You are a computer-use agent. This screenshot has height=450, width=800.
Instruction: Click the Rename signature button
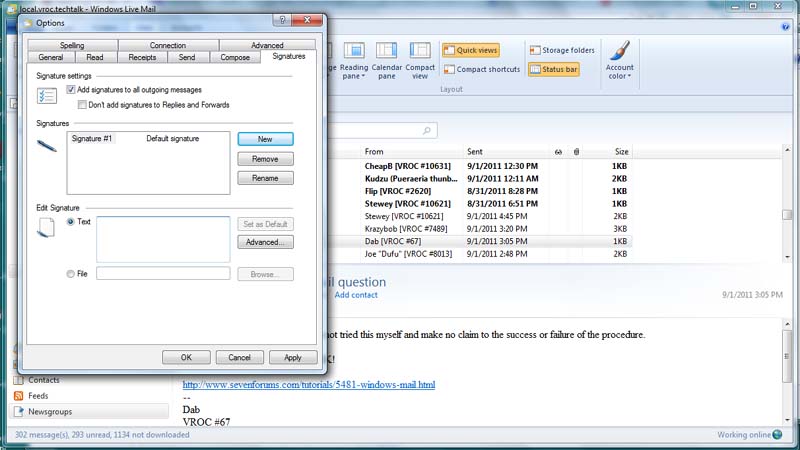265,178
